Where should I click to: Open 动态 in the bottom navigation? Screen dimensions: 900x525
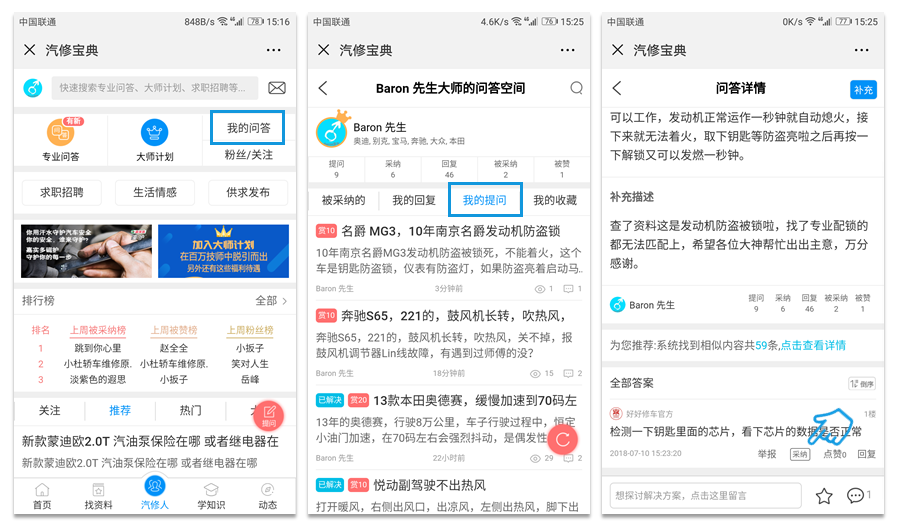pos(267,496)
